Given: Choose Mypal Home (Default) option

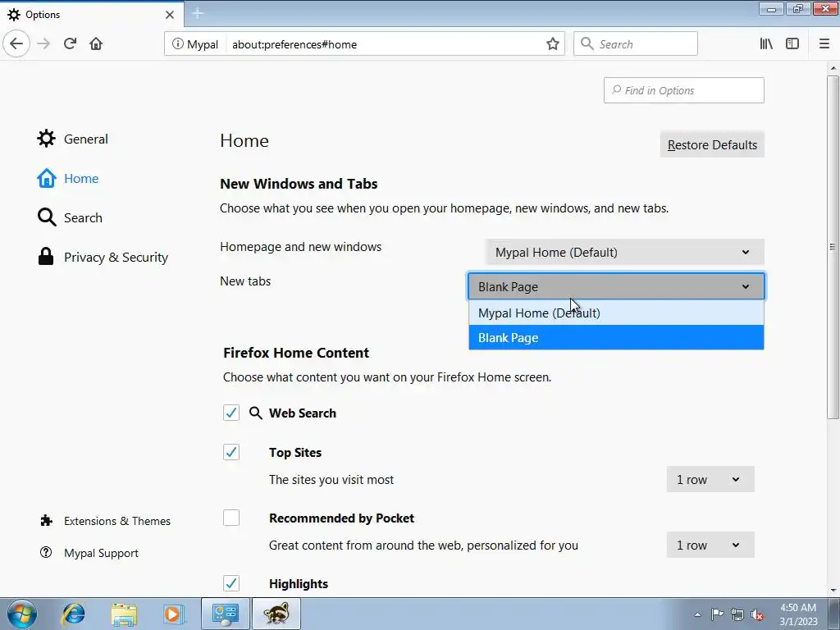Looking at the screenshot, I should click(x=616, y=313).
